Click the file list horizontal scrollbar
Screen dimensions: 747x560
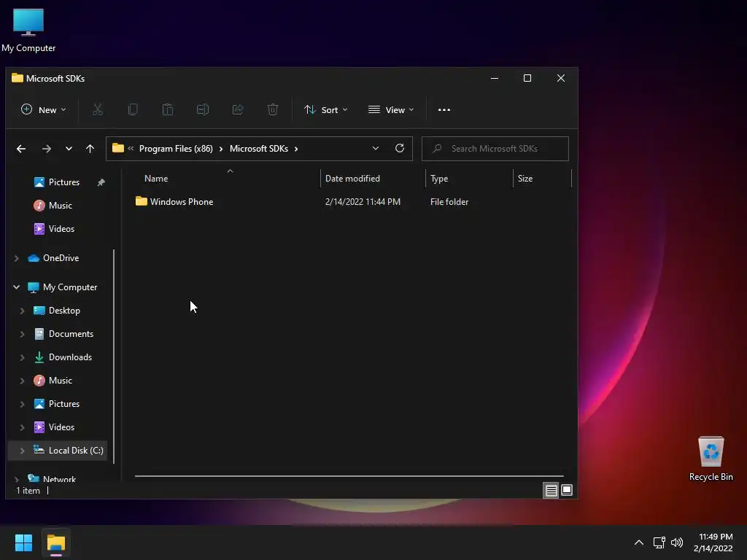349,475
